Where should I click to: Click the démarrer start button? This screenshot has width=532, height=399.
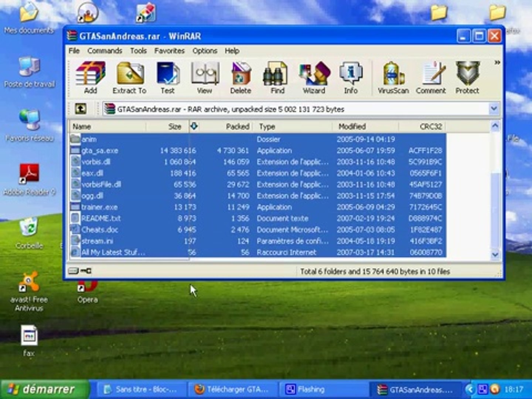44,389
